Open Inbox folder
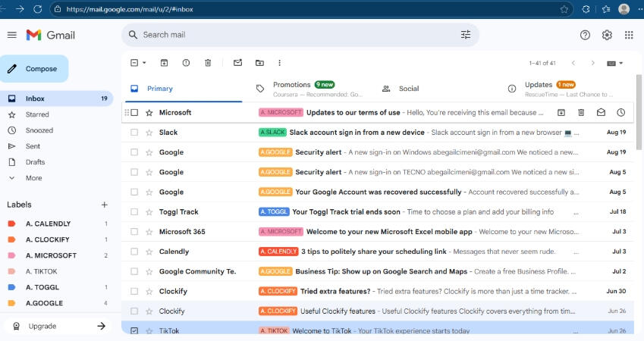This screenshot has width=644, height=341. point(56,99)
